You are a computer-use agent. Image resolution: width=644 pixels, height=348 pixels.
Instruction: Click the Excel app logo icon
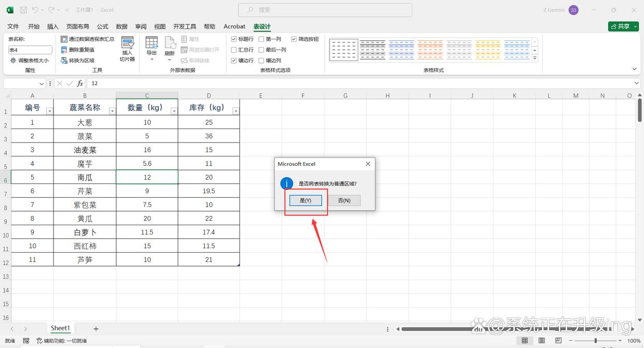point(10,10)
